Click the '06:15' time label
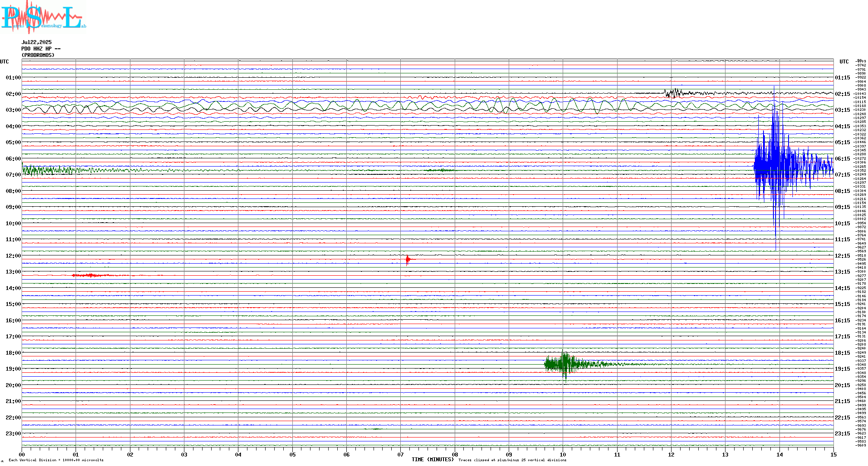 (x=843, y=159)
